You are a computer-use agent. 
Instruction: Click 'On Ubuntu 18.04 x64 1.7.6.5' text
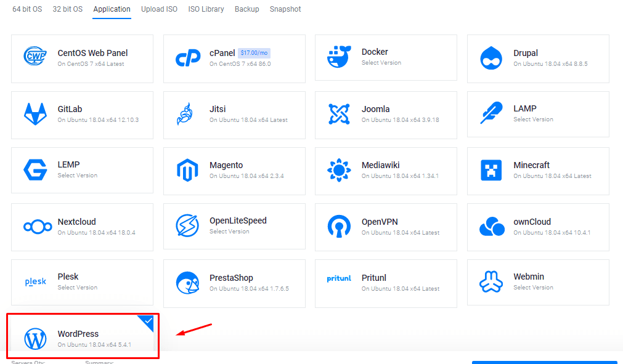(249, 289)
